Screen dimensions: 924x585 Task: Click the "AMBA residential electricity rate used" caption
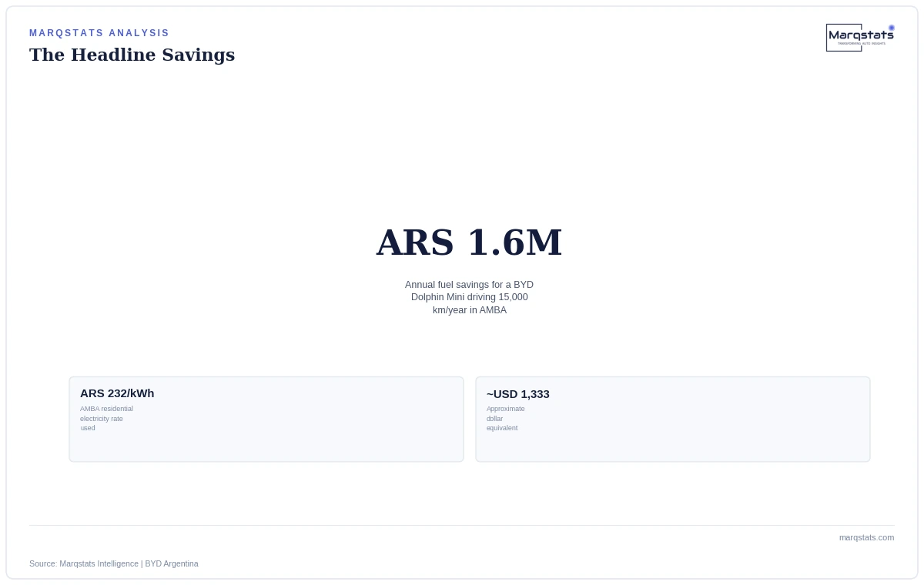106,419
